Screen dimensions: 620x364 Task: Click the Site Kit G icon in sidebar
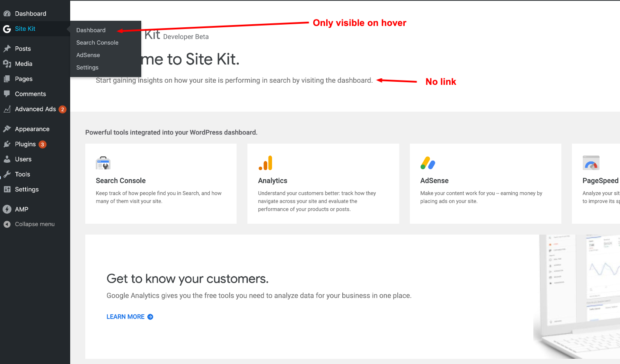click(6, 29)
